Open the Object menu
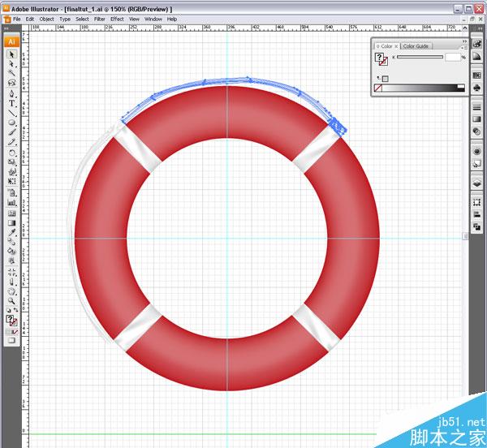This screenshot has width=487, height=448. click(46, 19)
